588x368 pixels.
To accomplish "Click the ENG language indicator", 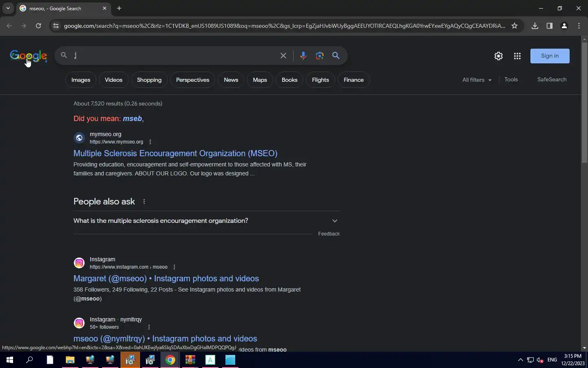I will click(552, 360).
